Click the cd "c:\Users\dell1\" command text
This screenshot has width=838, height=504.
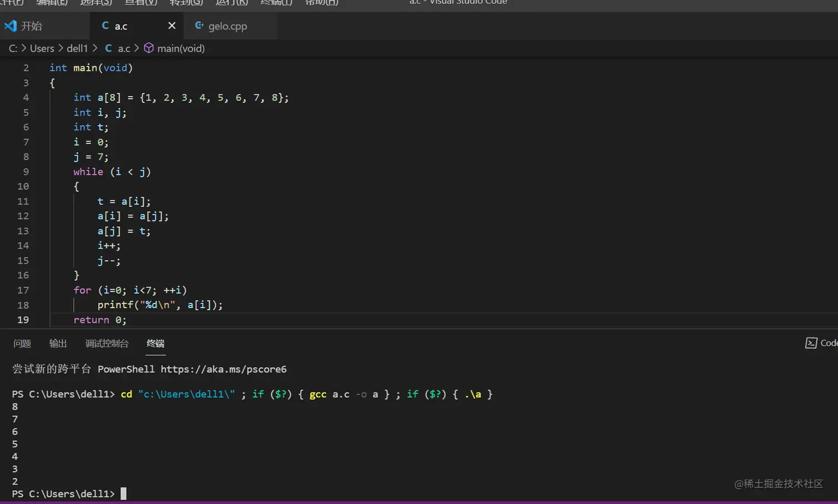click(178, 394)
